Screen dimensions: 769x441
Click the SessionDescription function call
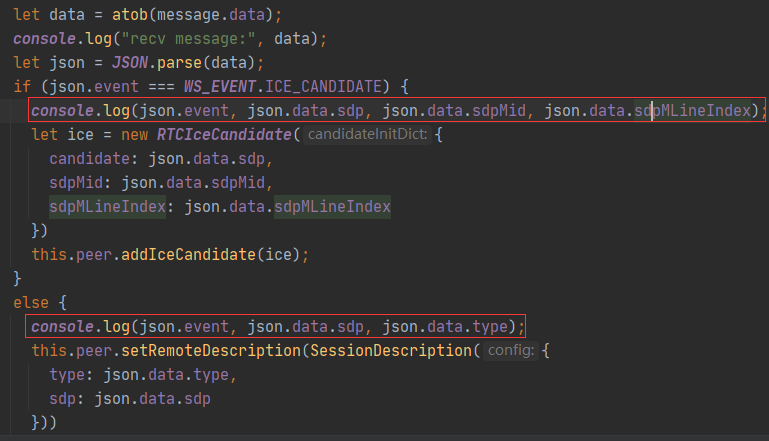[391, 351]
